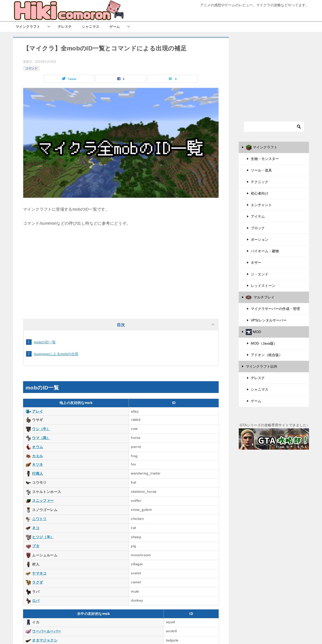Click the 村人 table row name
This screenshot has width=322, height=644.
36,565
